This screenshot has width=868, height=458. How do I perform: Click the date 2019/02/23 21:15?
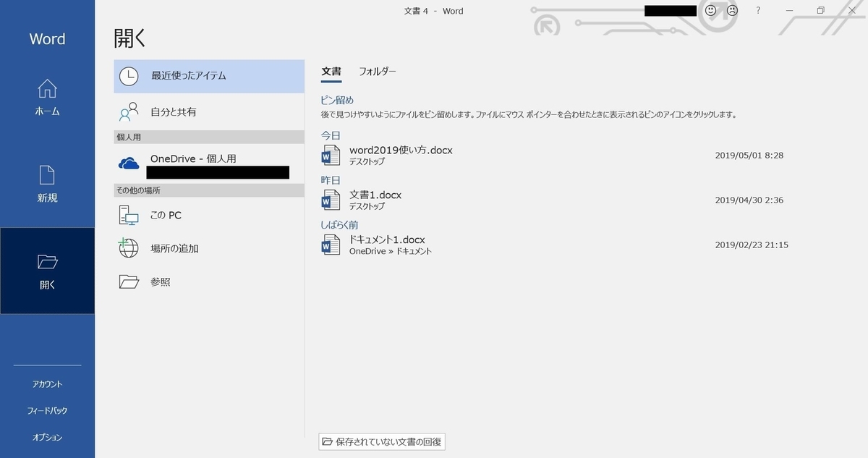click(x=752, y=245)
